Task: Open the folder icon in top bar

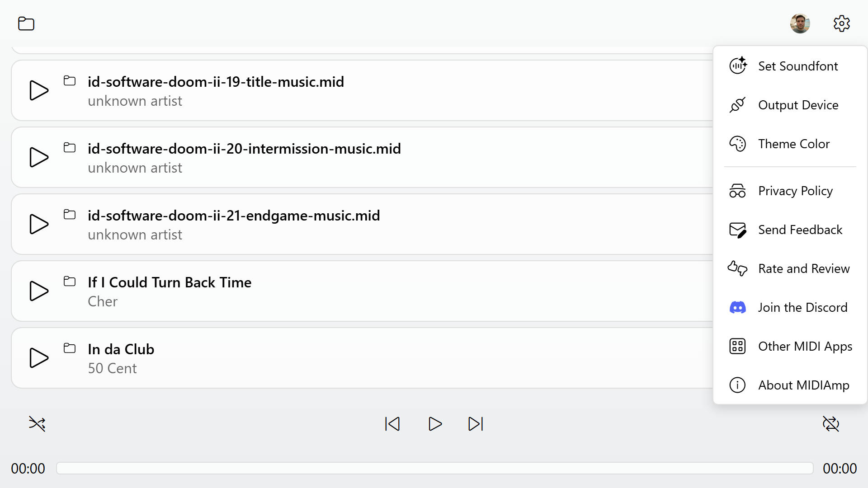Action: pyautogui.click(x=26, y=23)
